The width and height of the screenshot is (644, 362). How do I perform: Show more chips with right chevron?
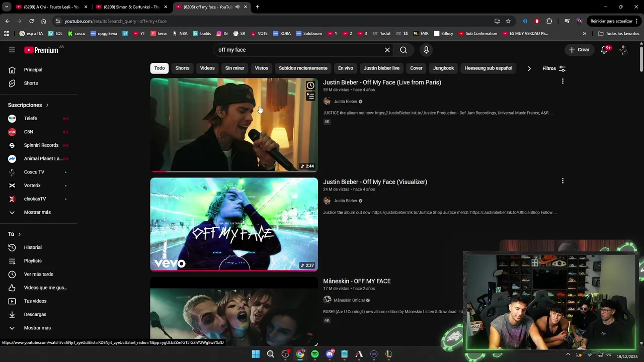(x=529, y=68)
